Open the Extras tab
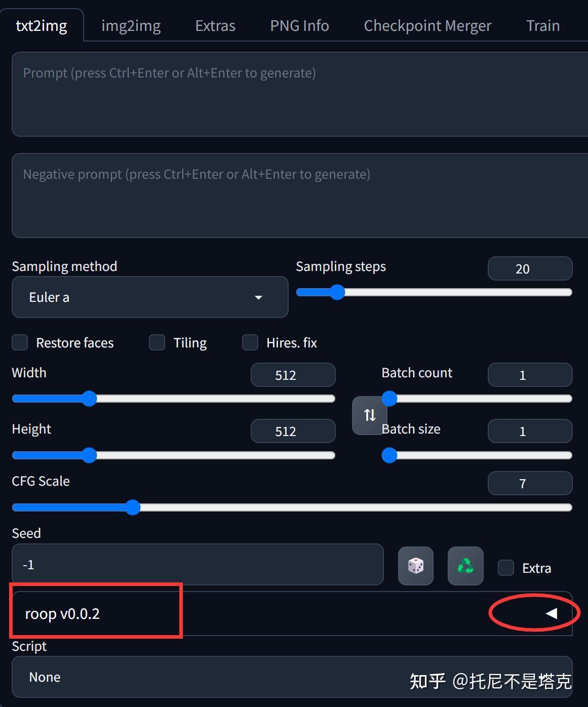 point(215,25)
